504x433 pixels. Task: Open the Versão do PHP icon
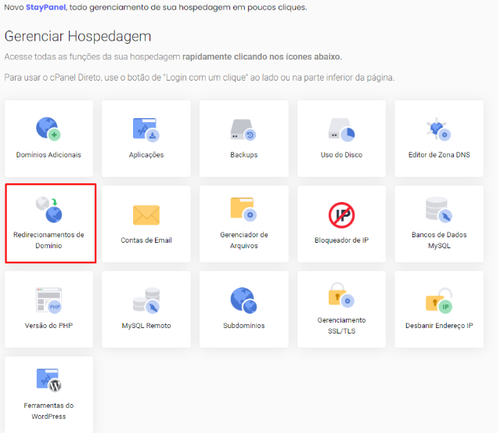(x=49, y=300)
